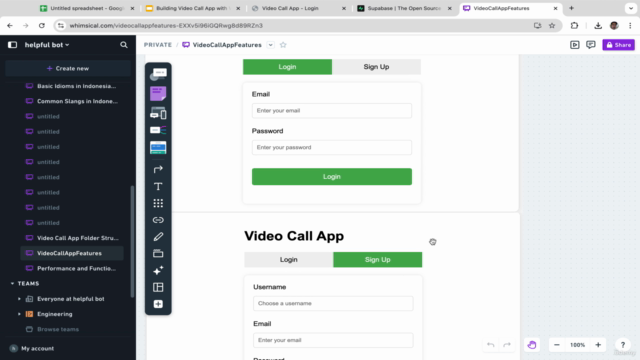Open Chrome downloads
Image resolution: width=640 pixels, height=360 pixels.
point(598,26)
